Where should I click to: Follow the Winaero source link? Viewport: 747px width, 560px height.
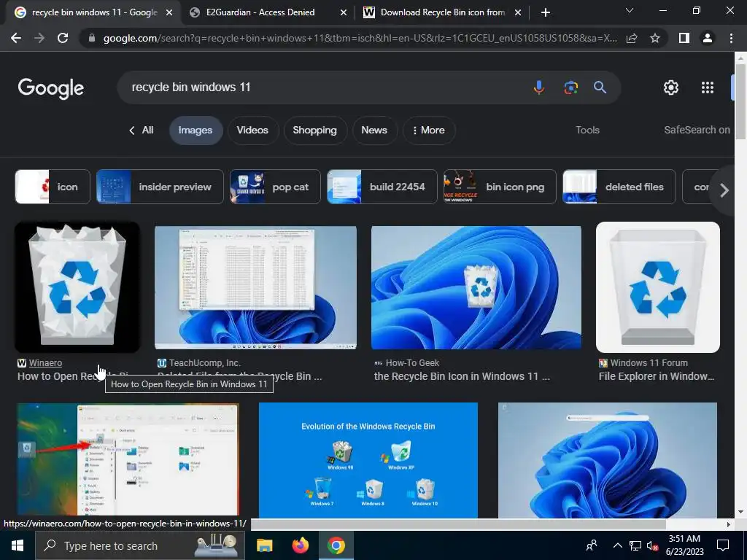(x=45, y=363)
